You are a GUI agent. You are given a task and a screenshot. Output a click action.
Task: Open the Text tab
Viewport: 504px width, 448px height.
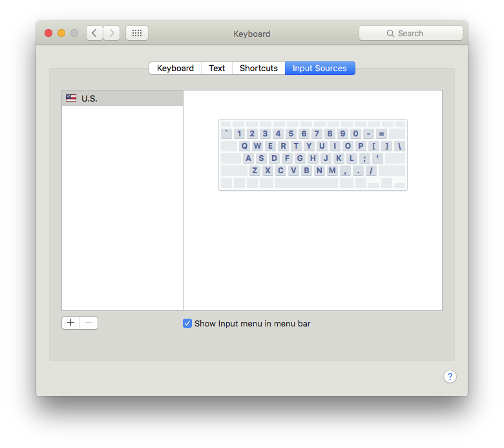[216, 68]
